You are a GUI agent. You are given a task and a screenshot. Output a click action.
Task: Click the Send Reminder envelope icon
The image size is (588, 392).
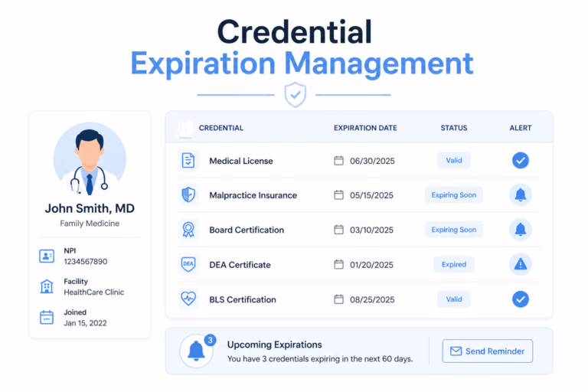456,351
